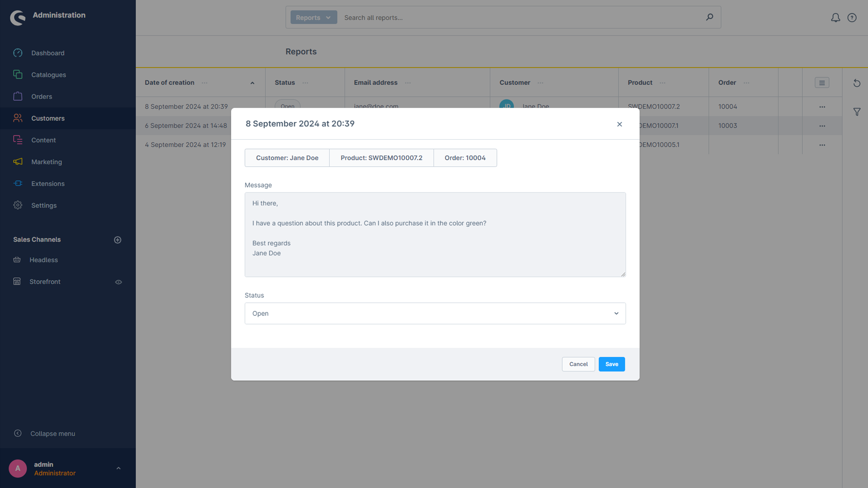Click the Extensions navigation icon
Image resolution: width=868 pixels, height=488 pixels.
(18, 183)
